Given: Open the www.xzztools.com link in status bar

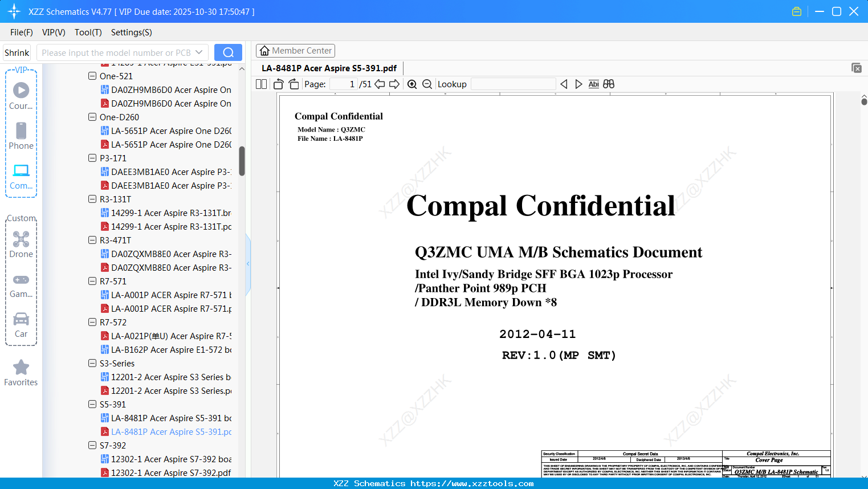Looking at the screenshot, I should [472, 484].
